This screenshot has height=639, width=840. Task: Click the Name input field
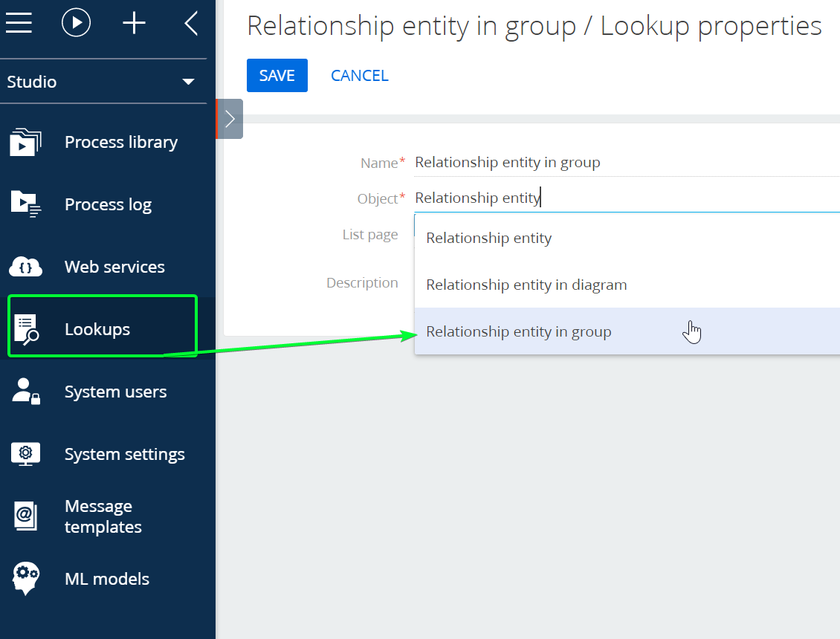(x=627, y=162)
